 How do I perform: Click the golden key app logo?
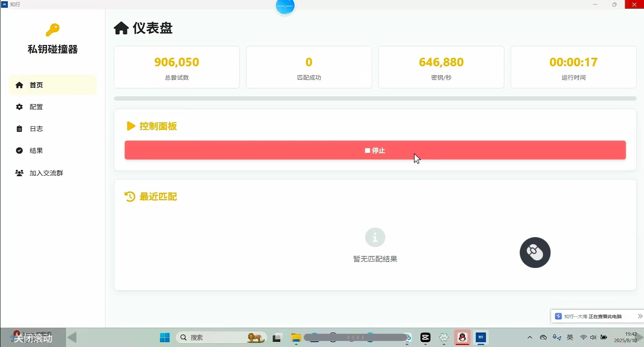click(x=52, y=30)
